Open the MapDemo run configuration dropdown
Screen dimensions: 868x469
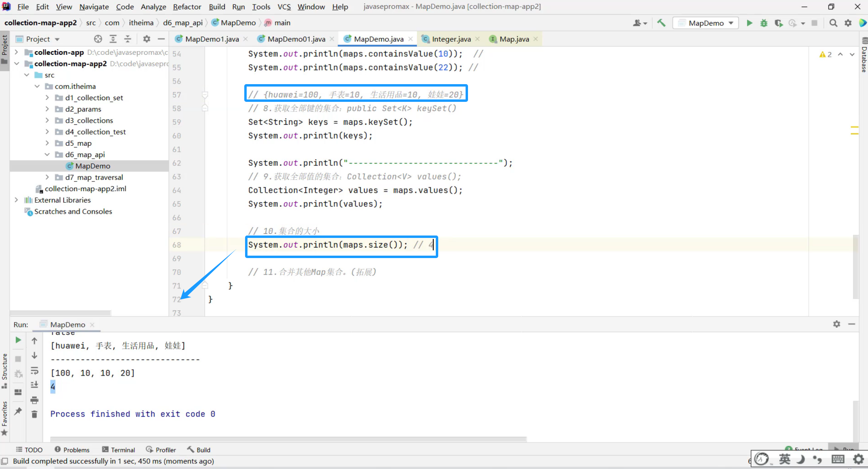coord(706,23)
